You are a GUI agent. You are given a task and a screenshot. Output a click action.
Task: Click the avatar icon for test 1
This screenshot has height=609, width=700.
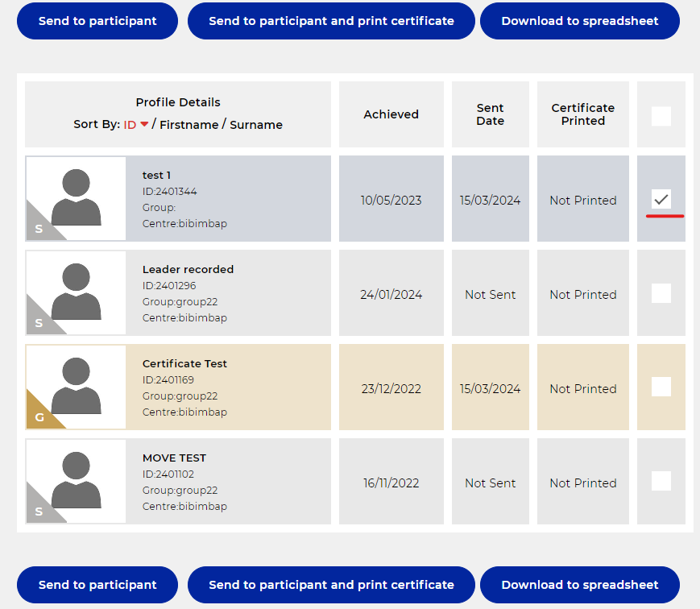coord(76,198)
